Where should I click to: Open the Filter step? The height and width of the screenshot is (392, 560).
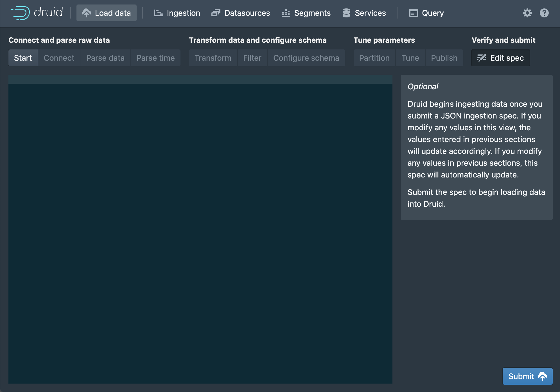[x=252, y=58]
